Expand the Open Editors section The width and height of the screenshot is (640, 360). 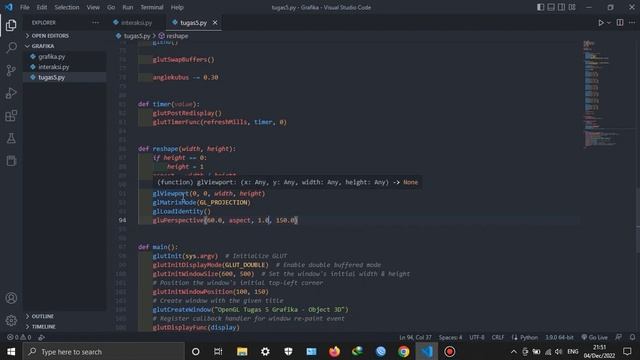(x=64, y=36)
